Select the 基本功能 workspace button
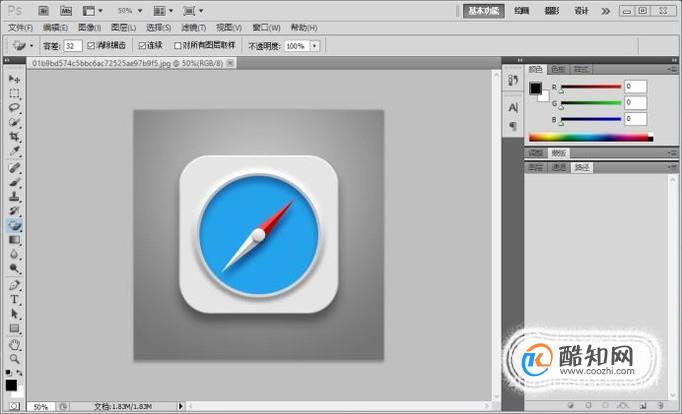Viewport: 682px width, 414px height. [484, 11]
